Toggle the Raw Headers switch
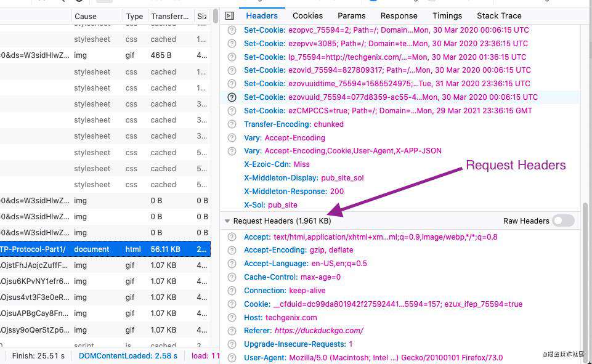This screenshot has width=592, height=364. 563,221
